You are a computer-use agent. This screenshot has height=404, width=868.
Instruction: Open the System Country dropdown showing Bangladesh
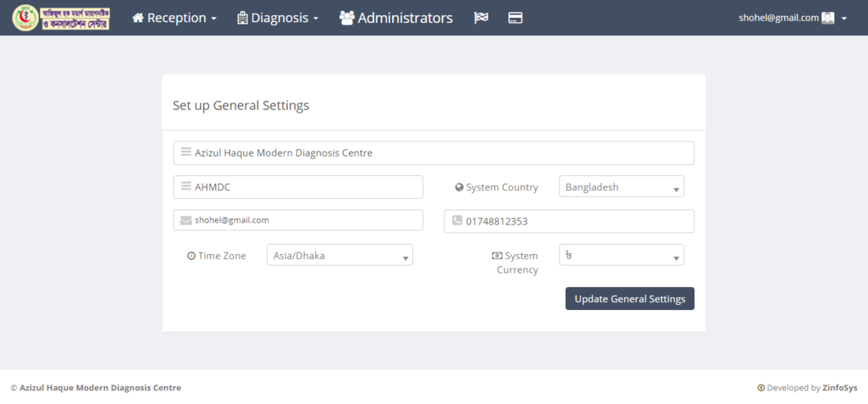pyautogui.click(x=621, y=187)
